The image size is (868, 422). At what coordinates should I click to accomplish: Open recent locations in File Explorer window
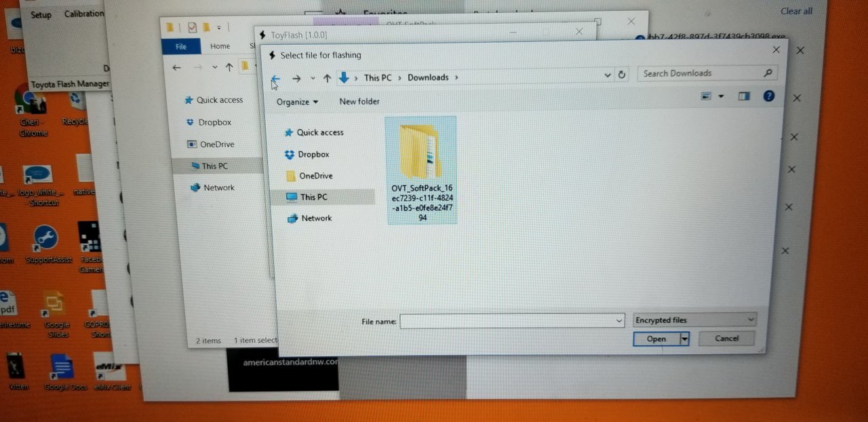coord(215,67)
